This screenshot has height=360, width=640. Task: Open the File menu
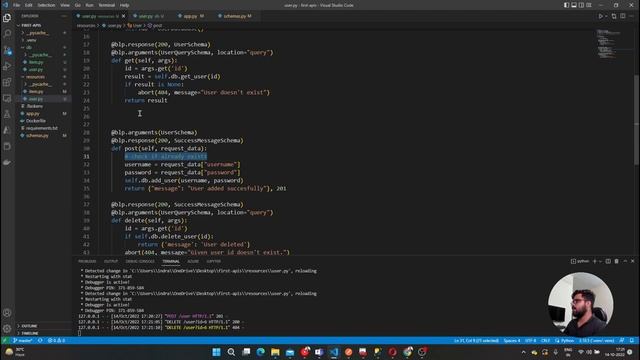17,5
